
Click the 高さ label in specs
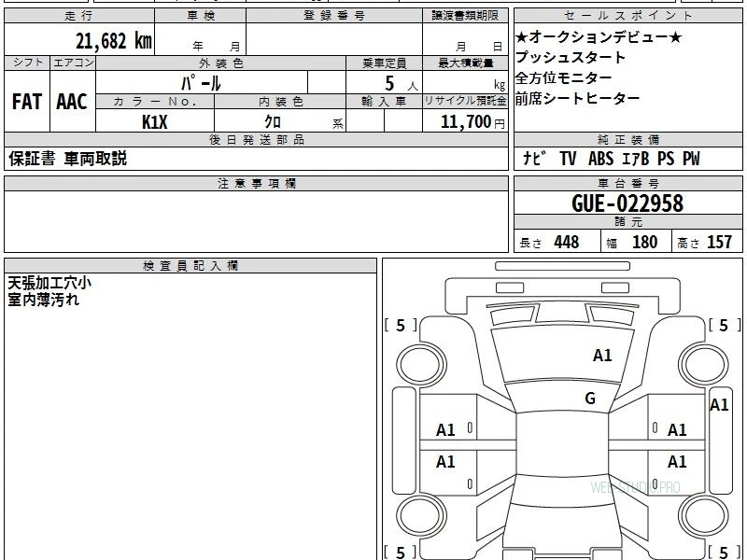click(x=689, y=244)
